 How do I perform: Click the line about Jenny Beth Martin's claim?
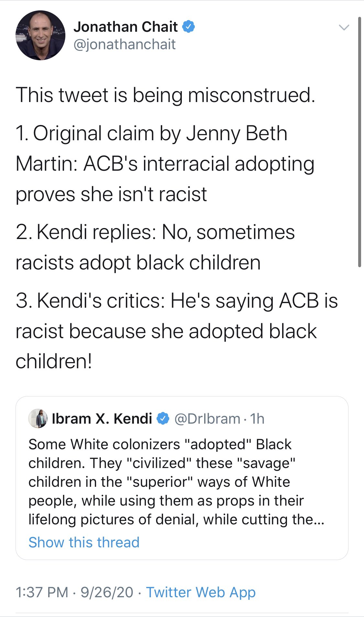tap(165, 164)
